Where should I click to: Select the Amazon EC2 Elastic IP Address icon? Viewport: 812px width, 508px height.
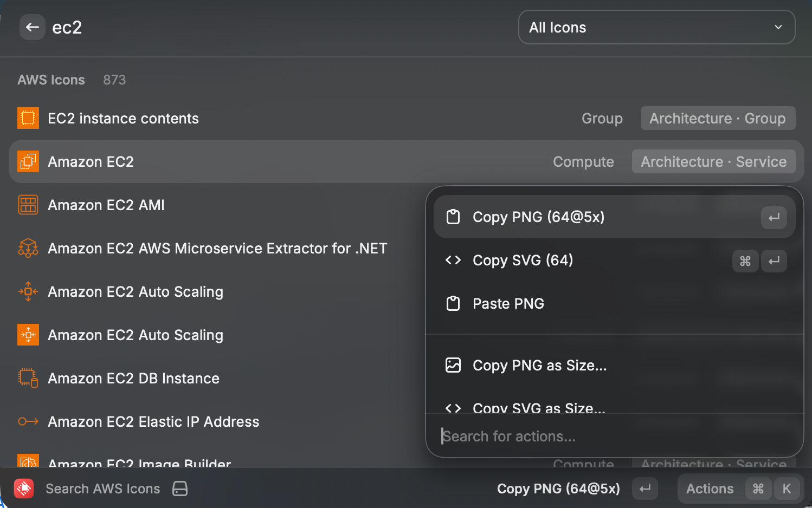(28, 421)
